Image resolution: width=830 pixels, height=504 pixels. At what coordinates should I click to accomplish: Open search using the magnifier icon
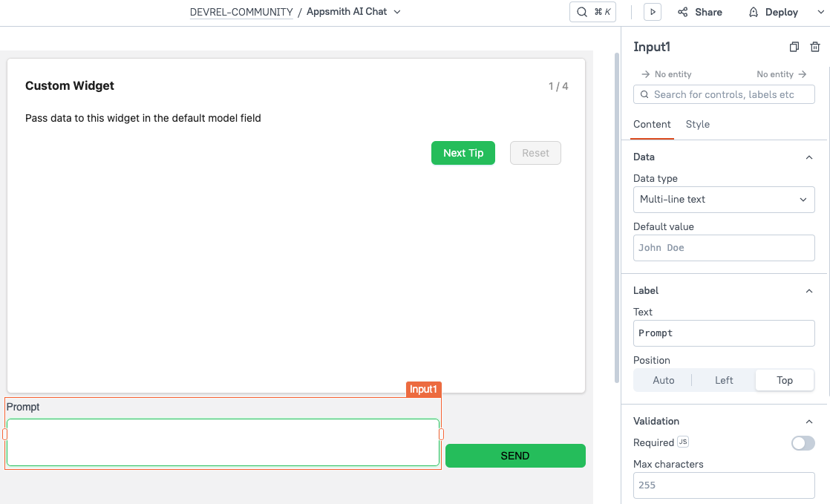tap(582, 12)
